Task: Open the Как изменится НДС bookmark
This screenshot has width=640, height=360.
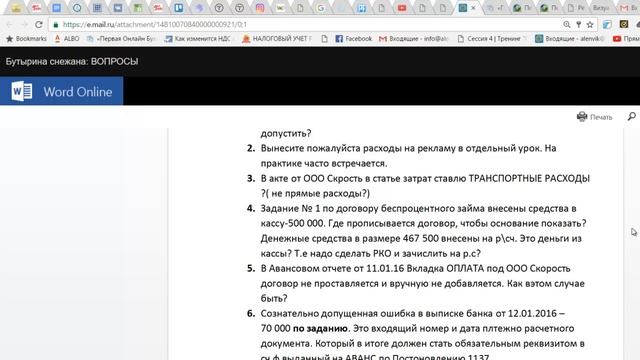Action: click(198, 39)
